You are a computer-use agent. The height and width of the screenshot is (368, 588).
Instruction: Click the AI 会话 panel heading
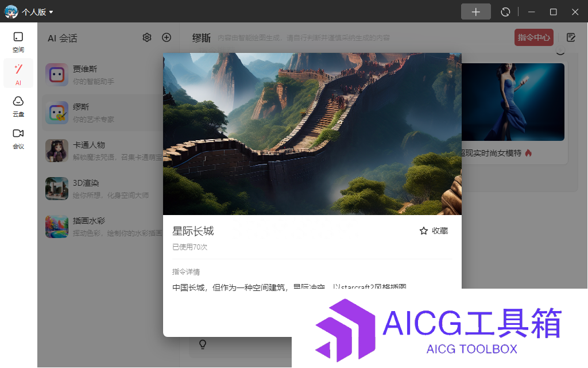click(63, 39)
